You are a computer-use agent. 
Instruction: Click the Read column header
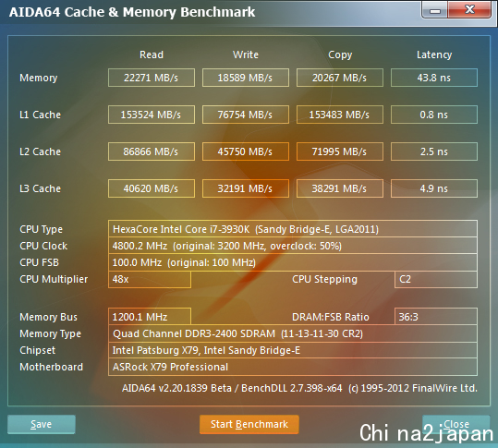[152, 54]
